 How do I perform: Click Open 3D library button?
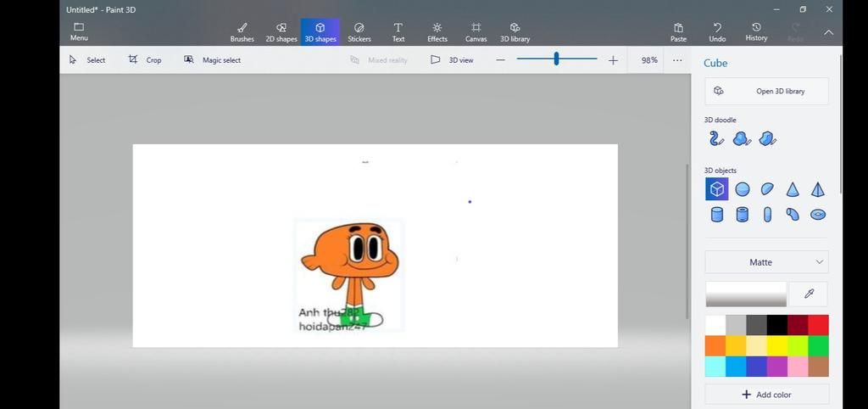pyautogui.click(x=766, y=91)
